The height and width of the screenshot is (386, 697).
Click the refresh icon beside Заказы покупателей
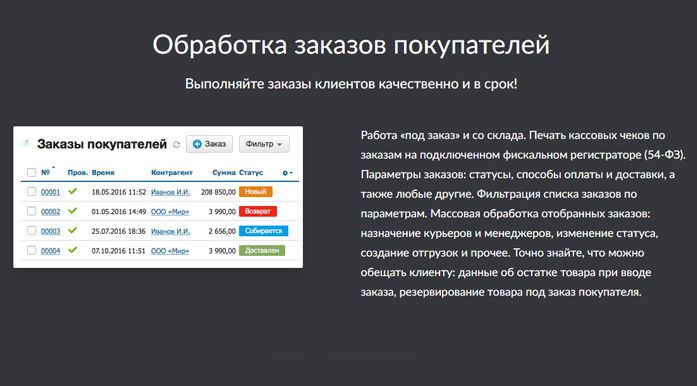pyautogui.click(x=176, y=145)
